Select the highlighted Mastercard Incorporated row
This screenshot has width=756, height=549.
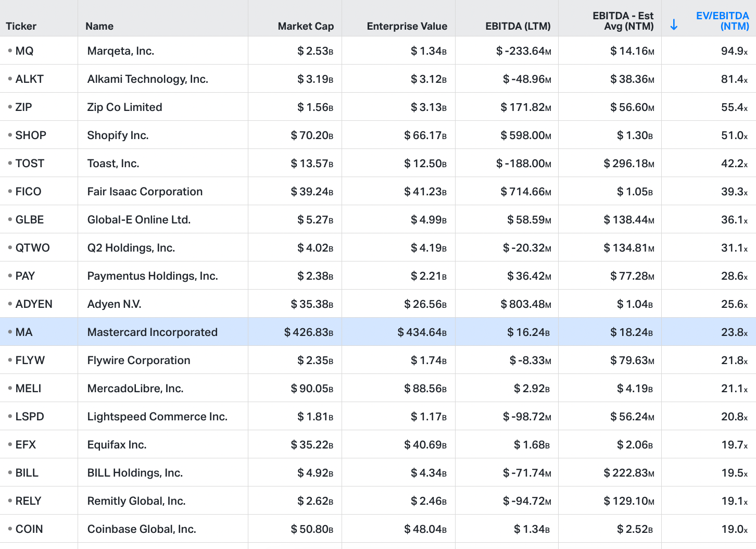[378, 332]
